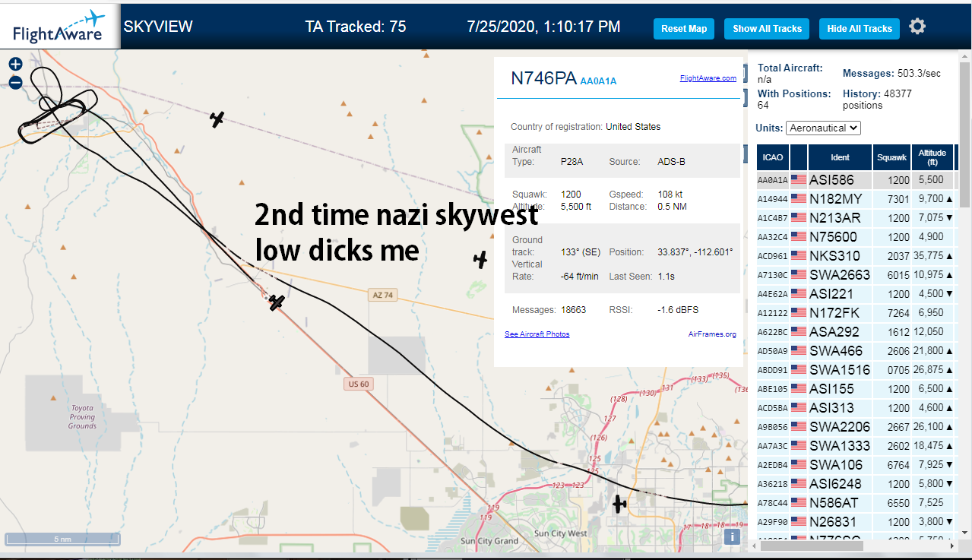The height and width of the screenshot is (560, 972).
Task: Show all aircraft tracks
Action: 767,29
